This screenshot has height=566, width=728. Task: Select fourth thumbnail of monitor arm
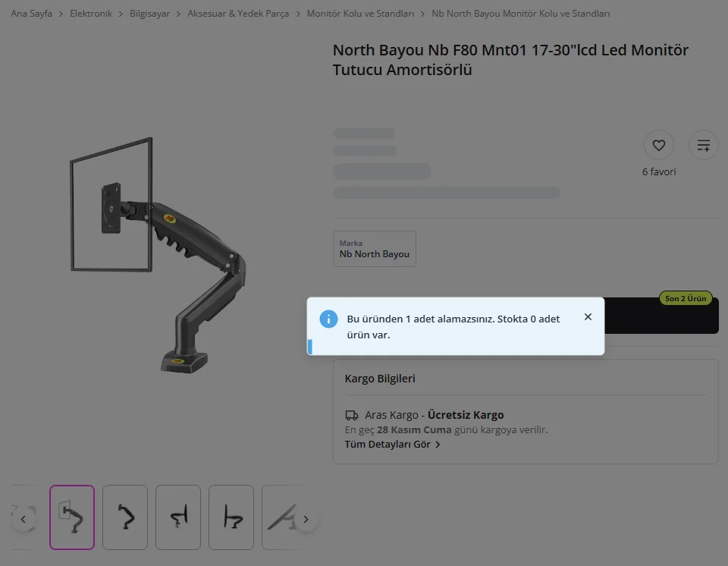pyautogui.click(x=231, y=517)
